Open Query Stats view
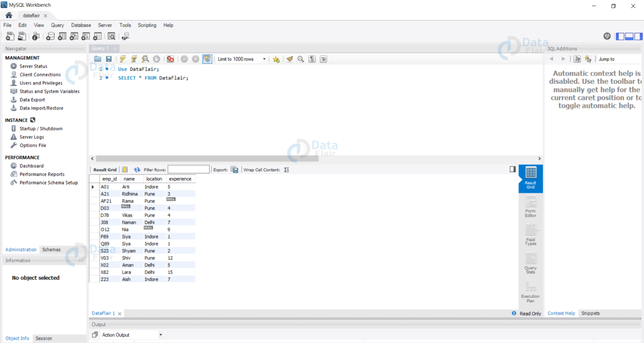This screenshot has width=644, height=343. pos(530,263)
